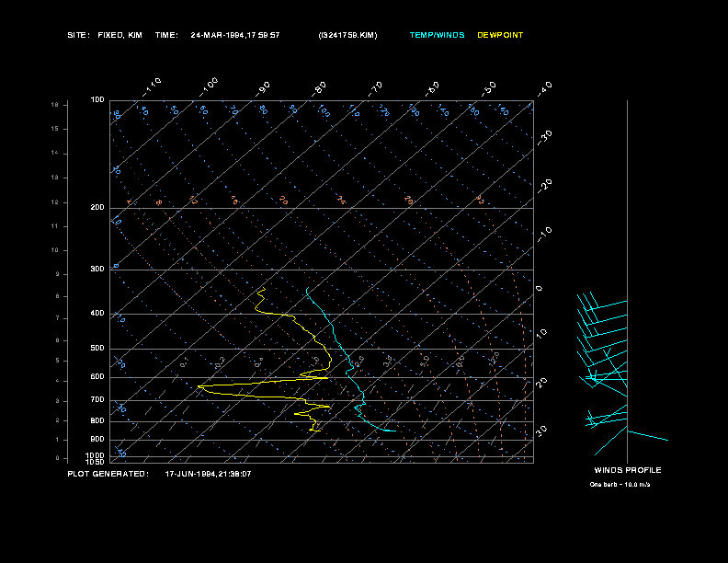Click the 1050 pressure level label
The height and width of the screenshot is (563, 728).
96,462
